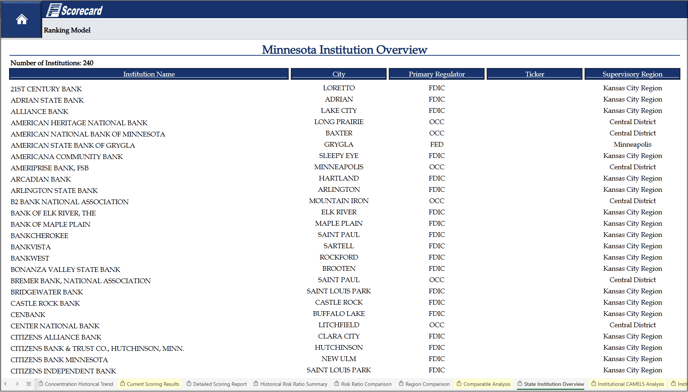This screenshot has width=688, height=392.
Task: Select AMERICAN NATIONAL BANK OF MINNESOTA cell
Action: pyautogui.click(x=88, y=134)
